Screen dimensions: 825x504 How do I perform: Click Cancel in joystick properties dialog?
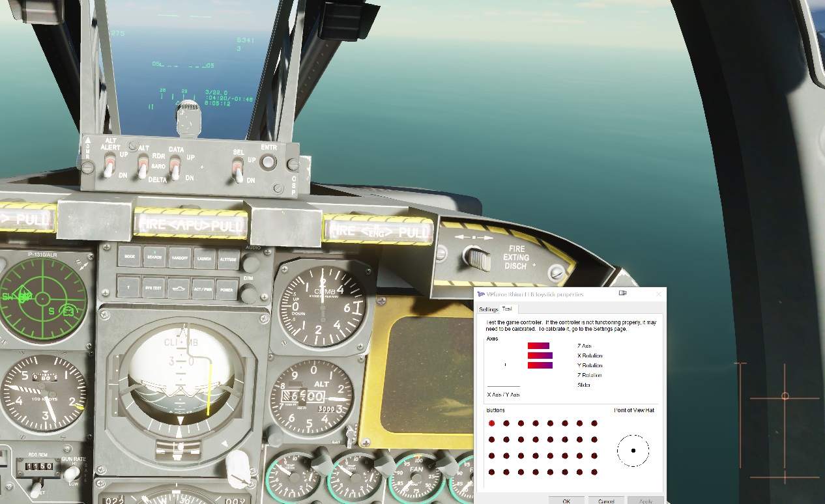coord(606,501)
